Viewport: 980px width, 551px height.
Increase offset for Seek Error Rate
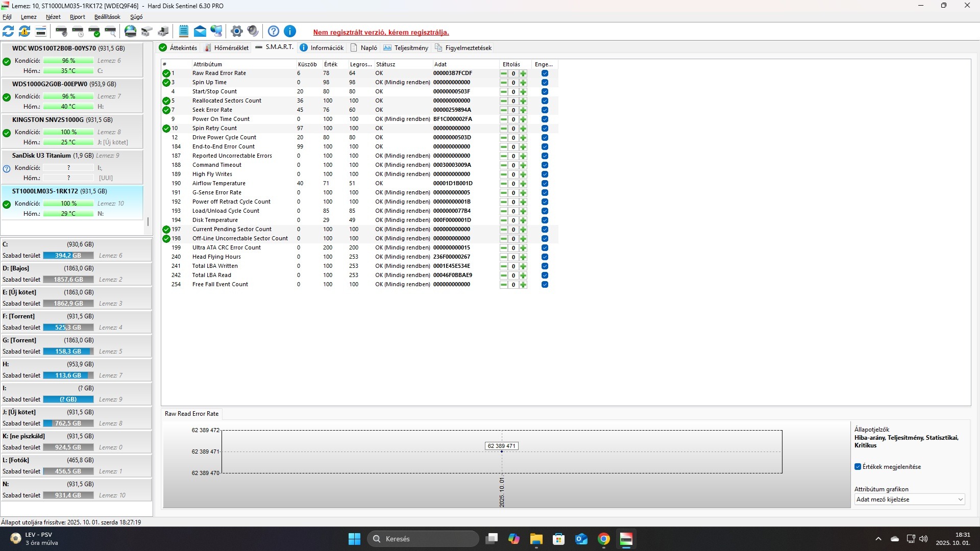tap(523, 110)
